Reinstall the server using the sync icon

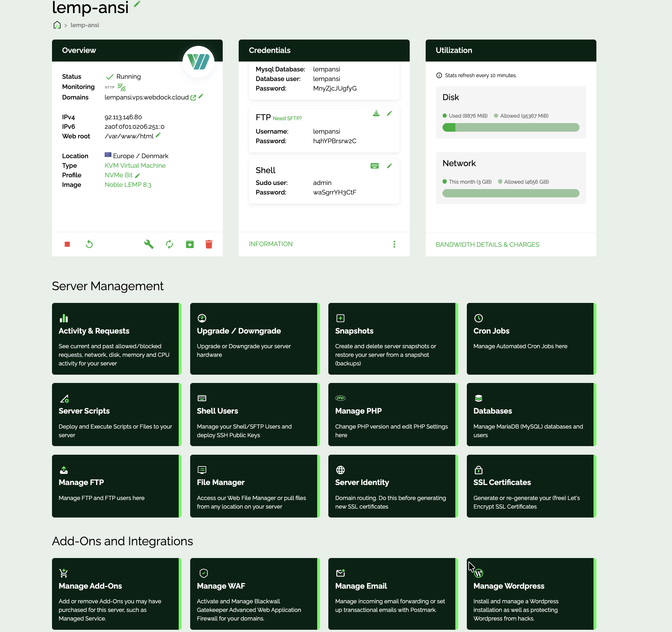coord(169,244)
